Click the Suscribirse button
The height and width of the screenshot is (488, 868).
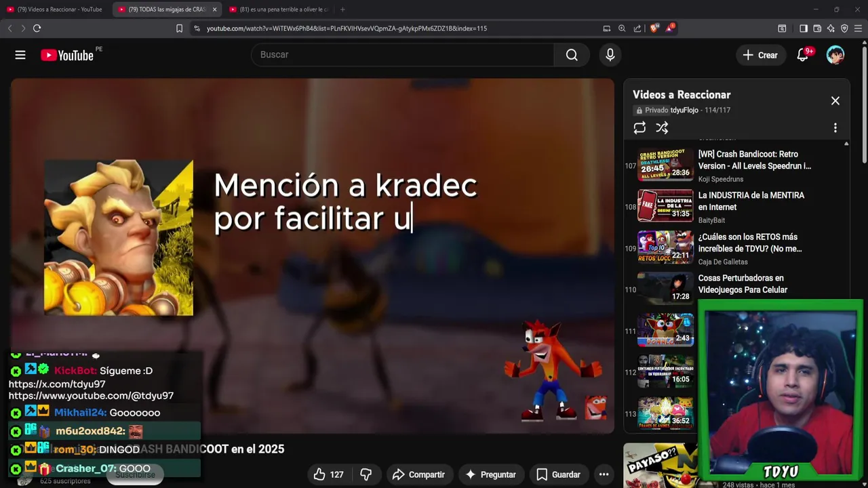tap(135, 474)
